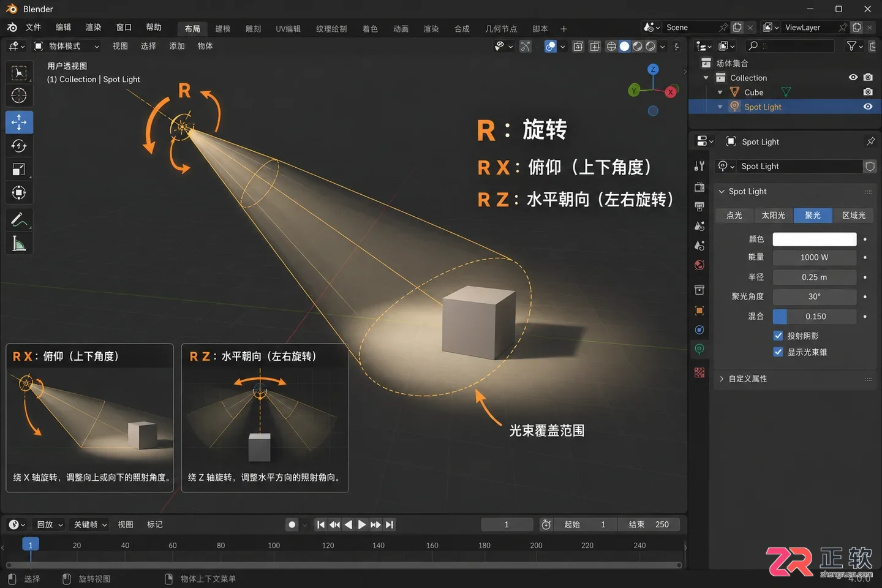This screenshot has height=588, width=882.
Task: Pin the Spot Light properties panel
Action: click(x=870, y=141)
